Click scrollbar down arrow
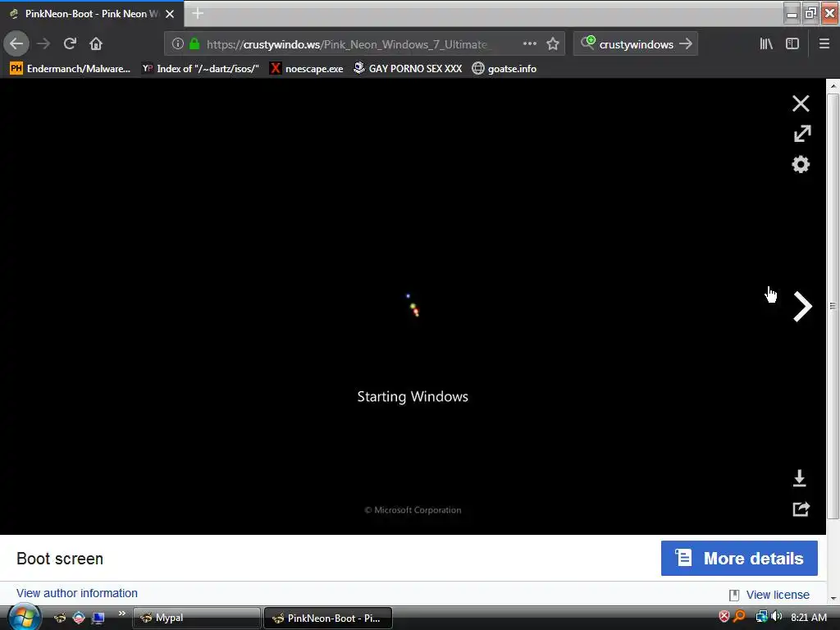 point(833,598)
